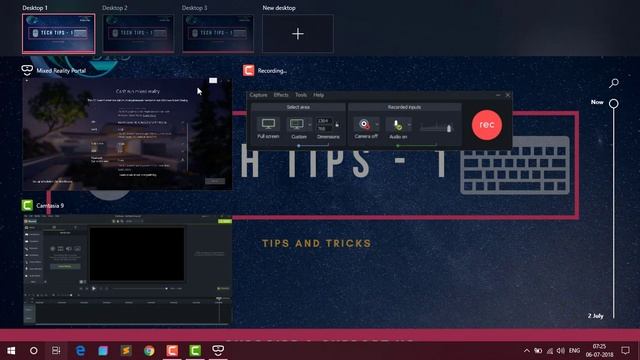Toggle the Camera off button
640x360 pixels.
point(366,128)
